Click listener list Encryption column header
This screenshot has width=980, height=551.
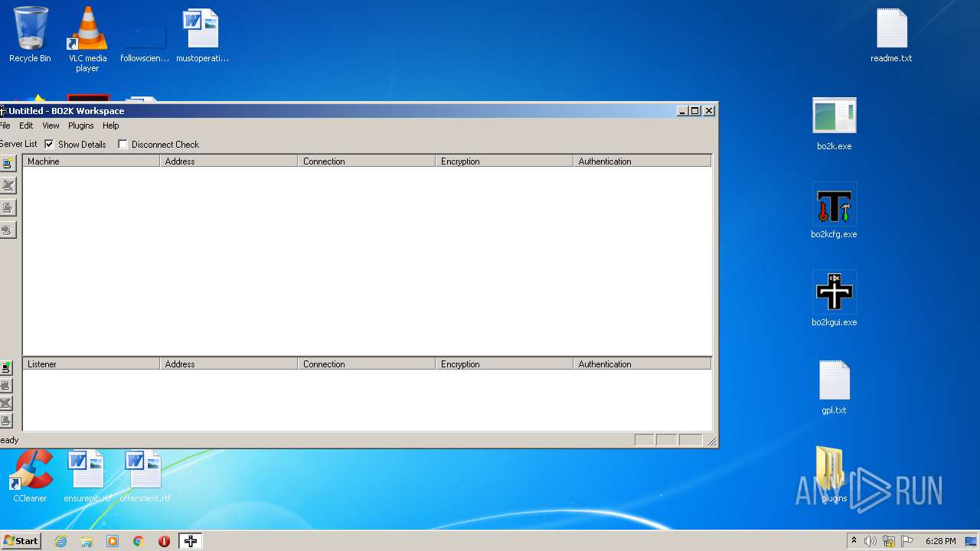point(505,364)
